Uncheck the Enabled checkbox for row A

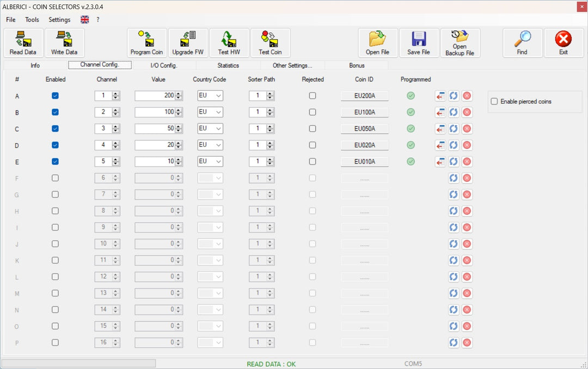coord(55,96)
